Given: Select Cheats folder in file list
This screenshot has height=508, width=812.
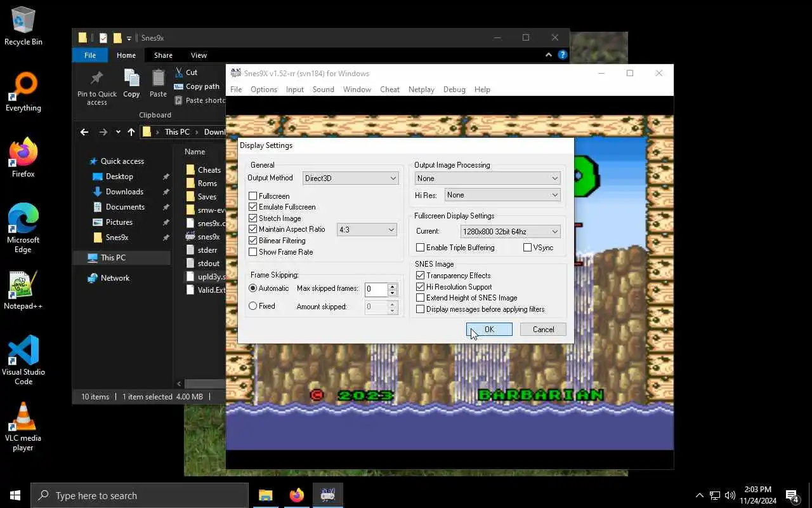Looking at the screenshot, I should [203, 170].
